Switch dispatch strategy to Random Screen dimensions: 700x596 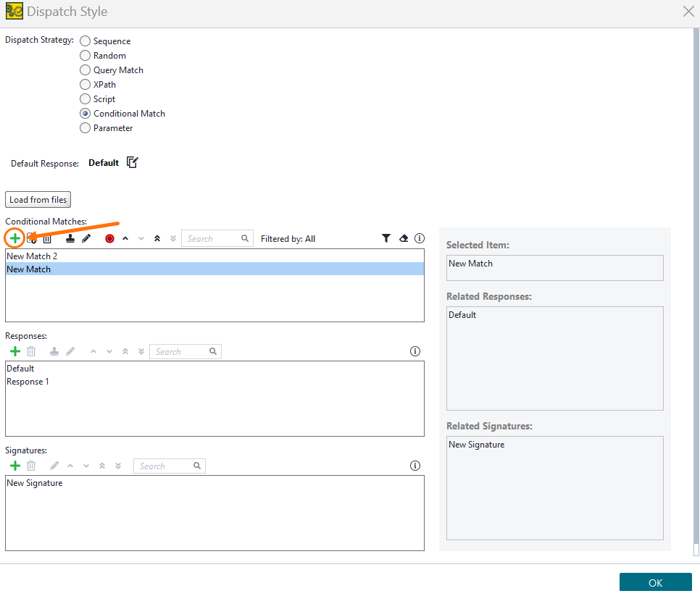pyautogui.click(x=85, y=55)
